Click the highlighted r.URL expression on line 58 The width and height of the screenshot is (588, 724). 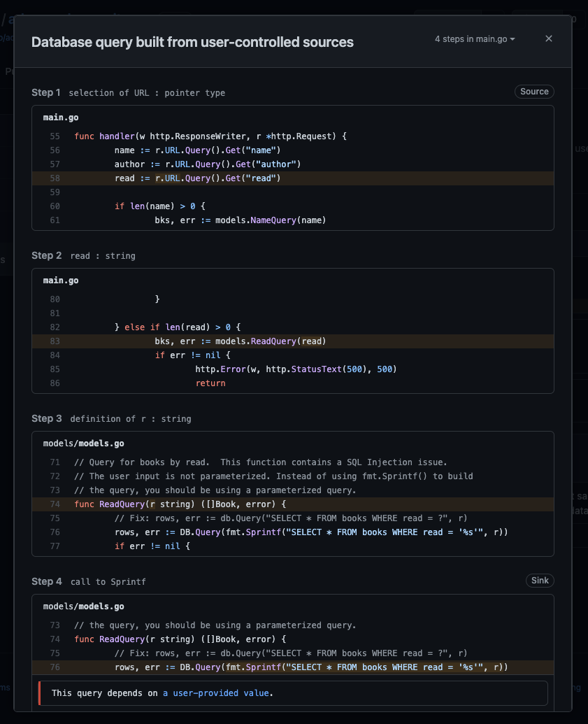tap(168, 178)
